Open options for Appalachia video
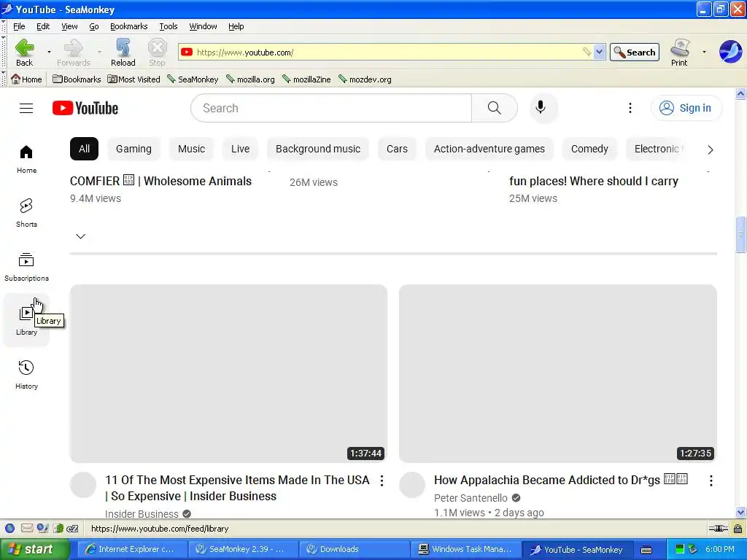 pyautogui.click(x=711, y=481)
